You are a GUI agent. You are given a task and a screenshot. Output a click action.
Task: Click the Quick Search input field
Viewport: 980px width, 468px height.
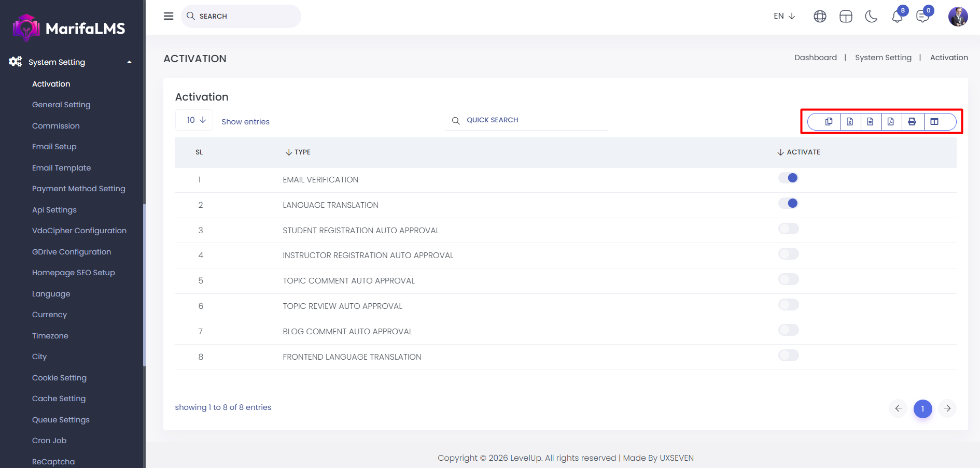pyautogui.click(x=534, y=120)
